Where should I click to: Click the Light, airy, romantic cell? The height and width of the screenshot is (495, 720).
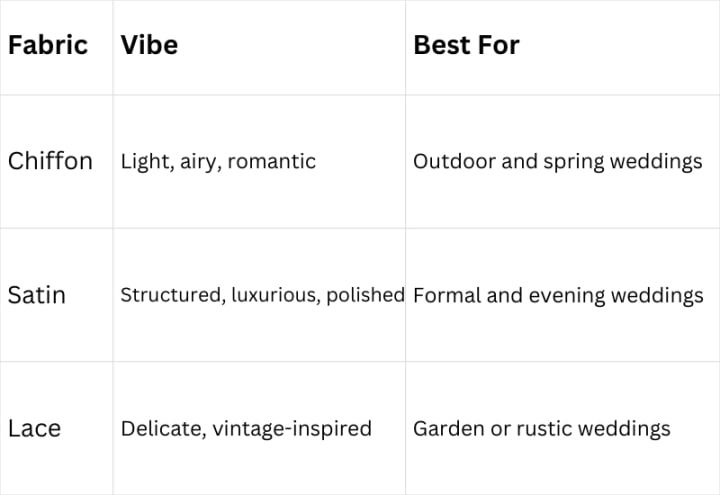pos(259,162)
